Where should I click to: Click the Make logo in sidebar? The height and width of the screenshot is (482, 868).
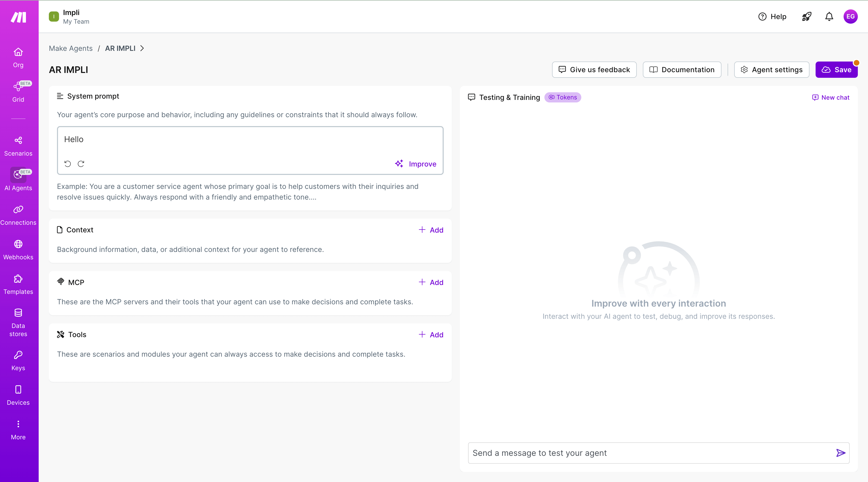(x=19, y=17)
